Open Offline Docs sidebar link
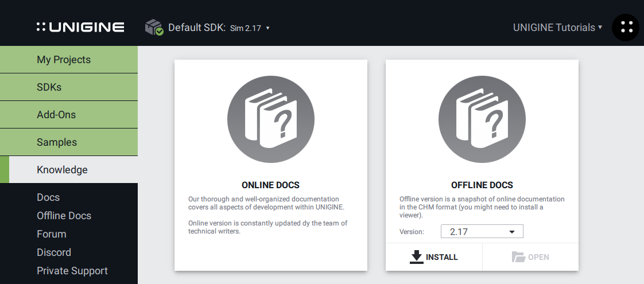Viewport: 644px width, 284px height. (64, 216)
